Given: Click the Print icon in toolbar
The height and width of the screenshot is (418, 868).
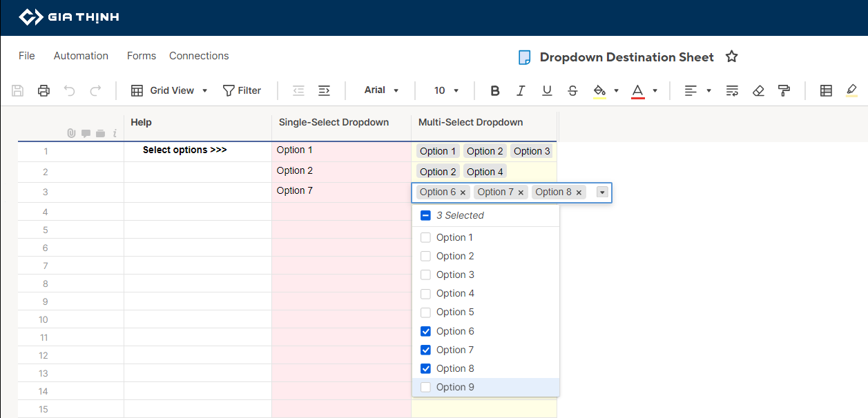Looking at the screenshot, I should (44, 90).
